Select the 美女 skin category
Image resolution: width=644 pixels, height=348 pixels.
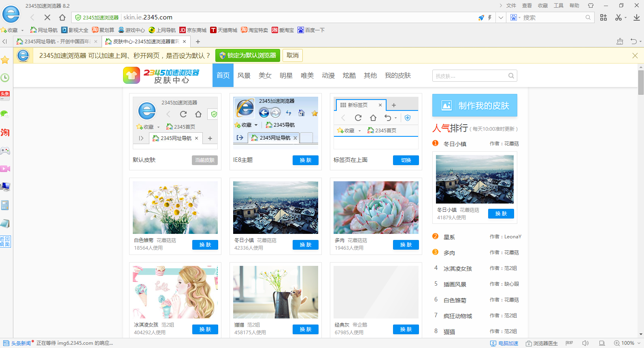click(265, 75)
